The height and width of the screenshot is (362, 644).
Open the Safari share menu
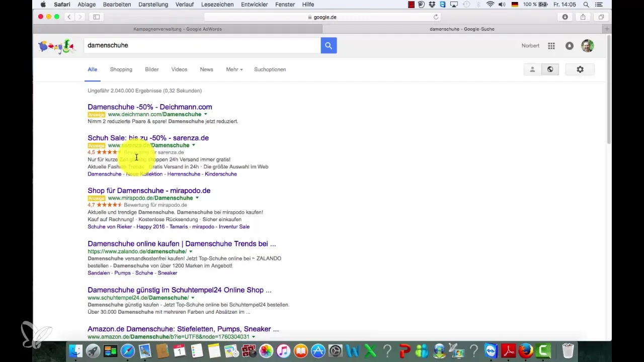click(x=583, y=17)
